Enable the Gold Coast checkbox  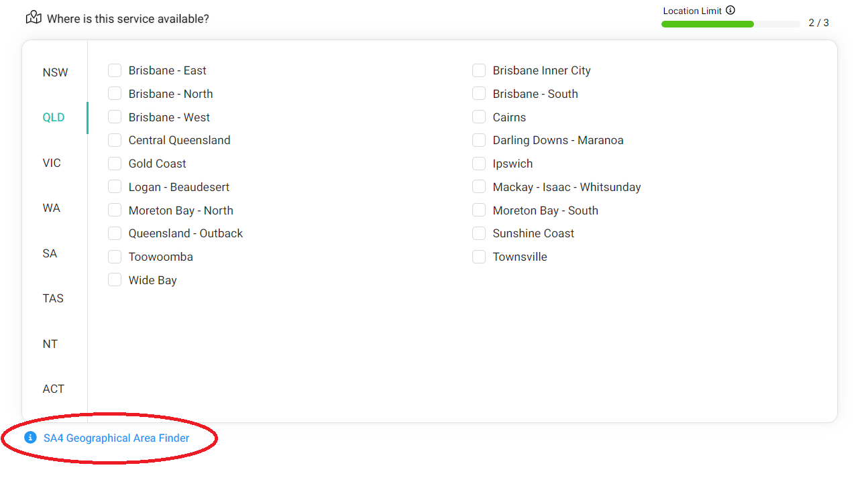click(115, 164)
